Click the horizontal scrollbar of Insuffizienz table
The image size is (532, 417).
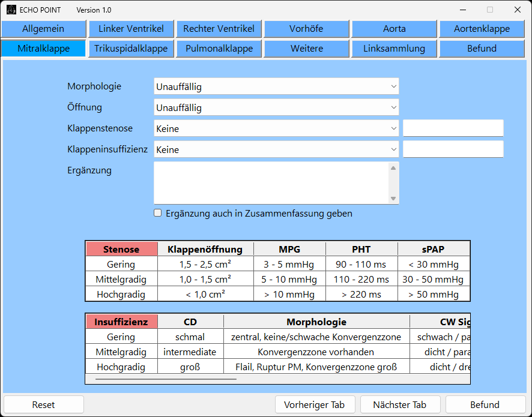[166, 379]
